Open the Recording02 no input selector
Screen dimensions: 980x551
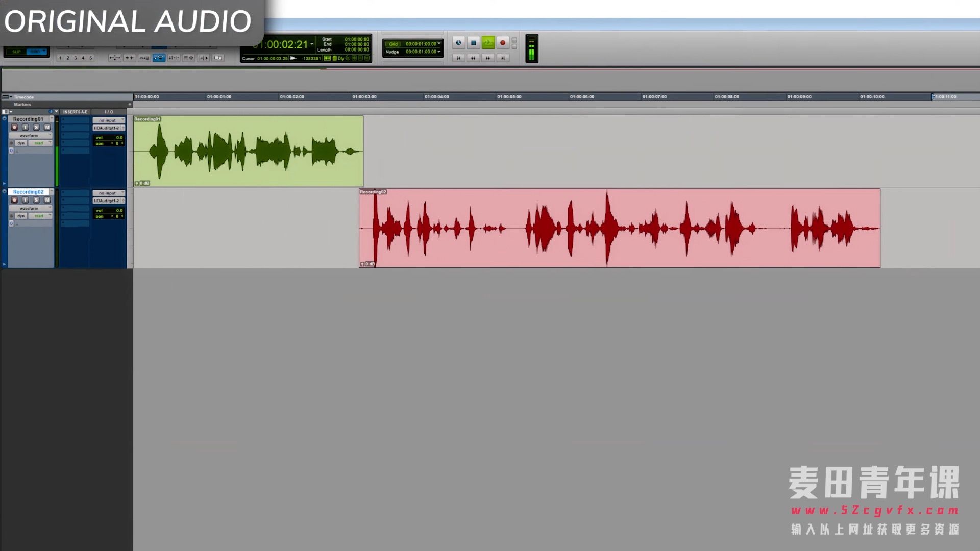click(x=109, y=194)
